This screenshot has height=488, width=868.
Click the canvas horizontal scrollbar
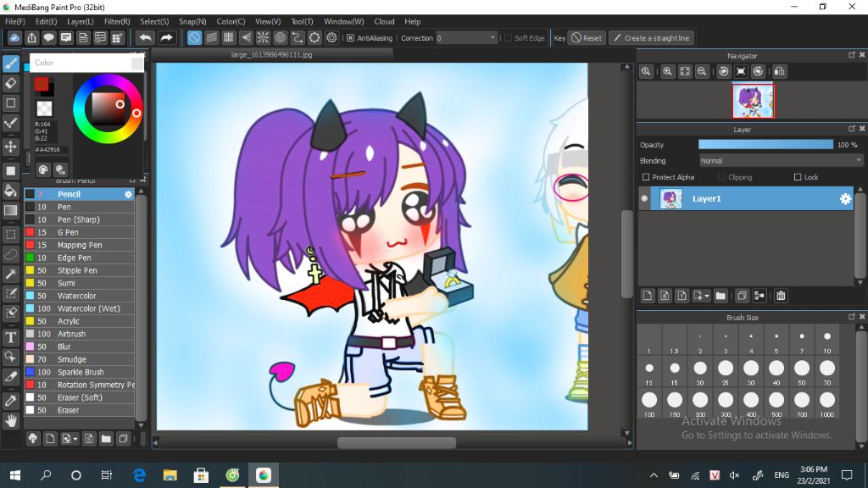(x=397, y=442)
